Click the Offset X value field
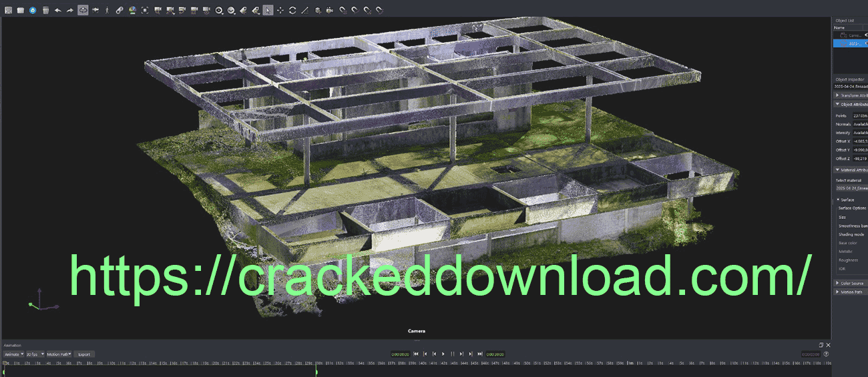This screenshot has width=868, height=377. click(x=860, y=141)
